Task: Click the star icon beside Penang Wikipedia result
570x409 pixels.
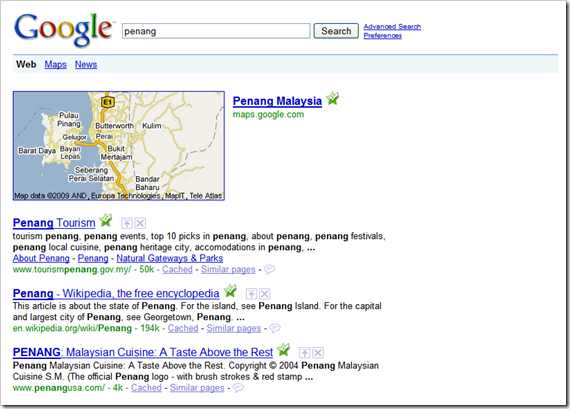Action: click(x=230, y=290)
